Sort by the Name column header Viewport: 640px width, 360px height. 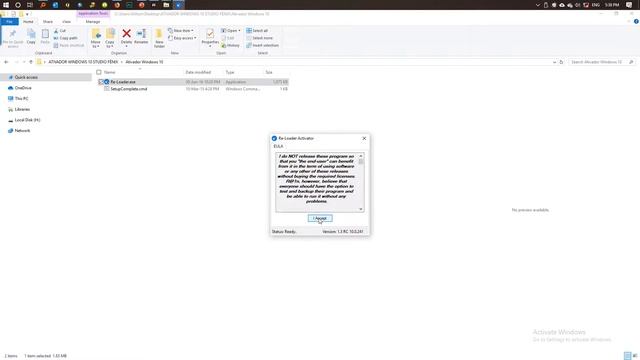(109, 72)
